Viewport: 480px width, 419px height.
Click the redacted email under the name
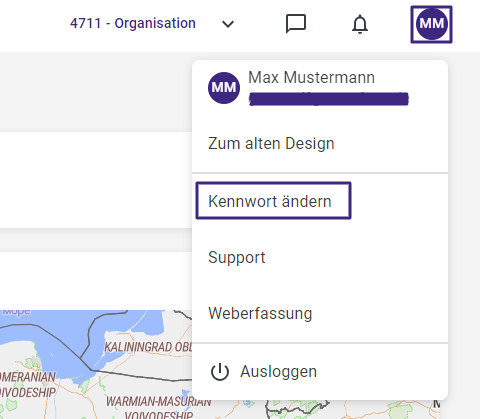click(x=329, y=99)
